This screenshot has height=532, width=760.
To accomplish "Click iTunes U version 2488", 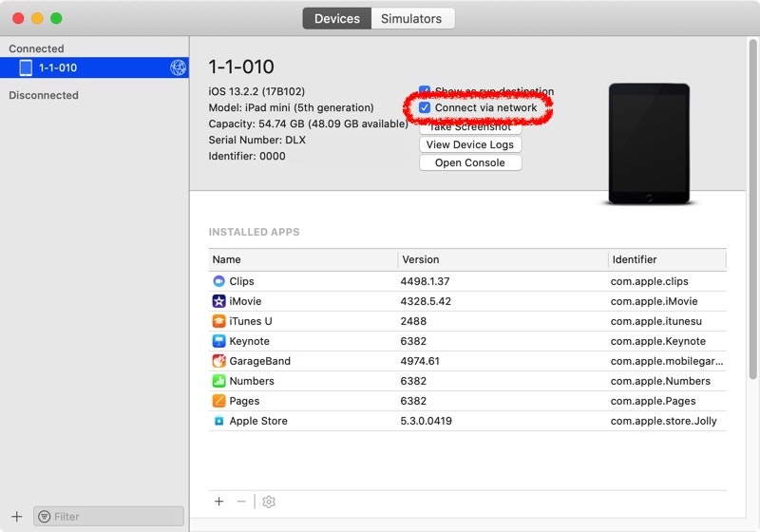I will [413, 321].
